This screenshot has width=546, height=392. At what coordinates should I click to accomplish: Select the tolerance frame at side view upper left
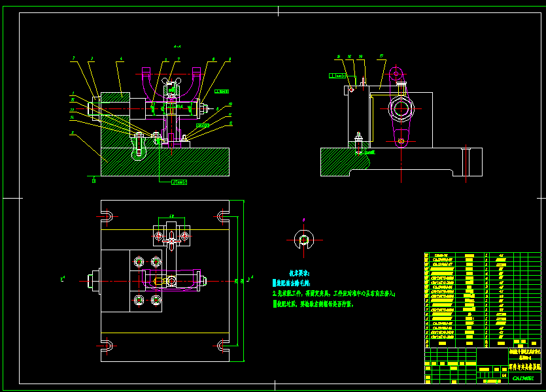[337, 76]
